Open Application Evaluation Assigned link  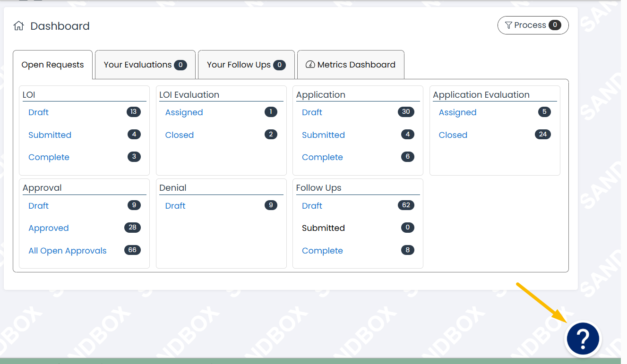(457, 112)
